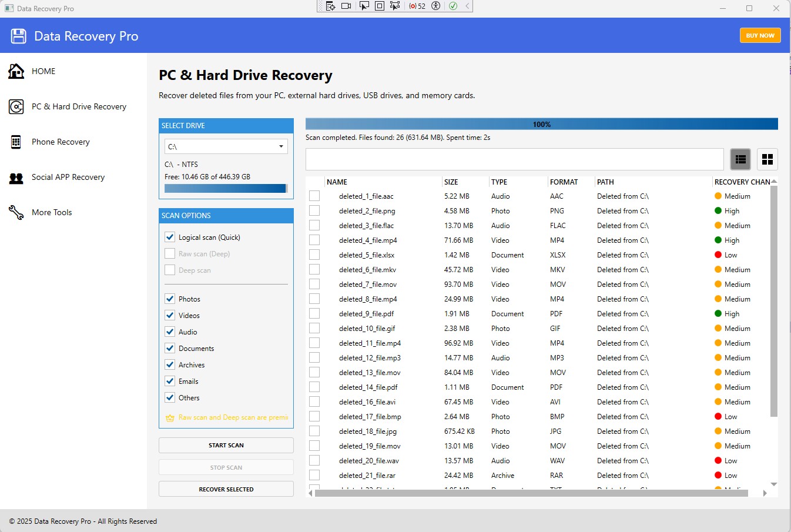Sort the table by PATH column header
791x532 pixels.
pyautogui.click(x=653, y=182)
